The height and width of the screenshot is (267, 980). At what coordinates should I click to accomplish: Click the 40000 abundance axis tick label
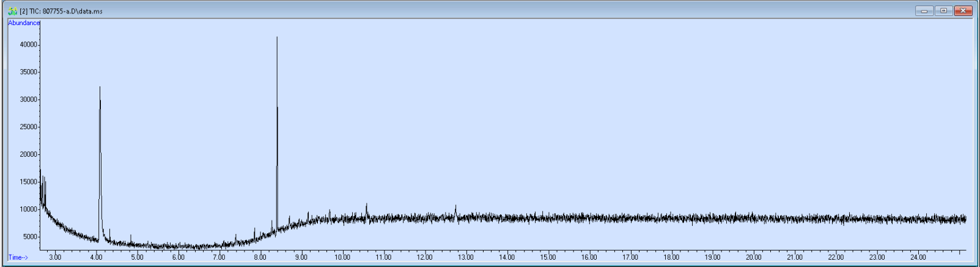click(29, 45)
